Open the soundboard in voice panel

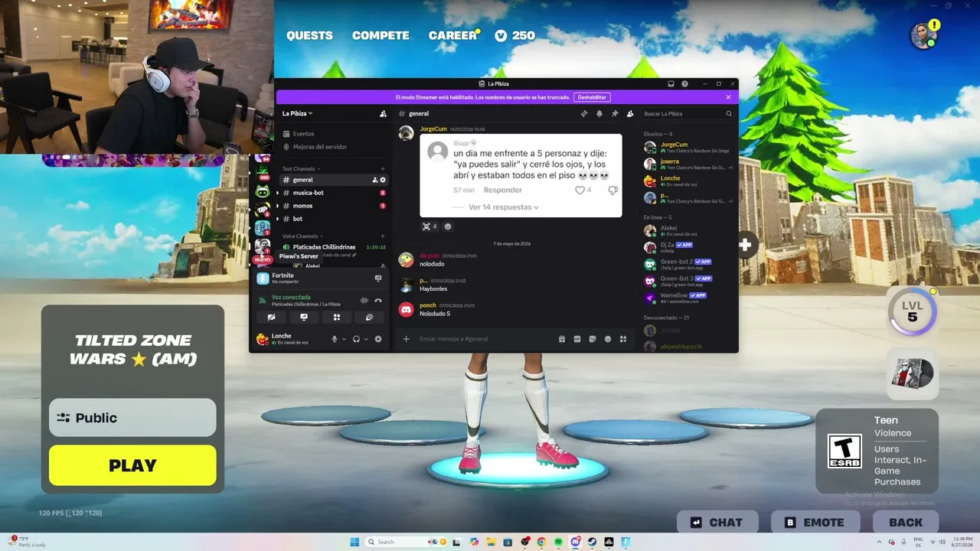click(369, 317)
